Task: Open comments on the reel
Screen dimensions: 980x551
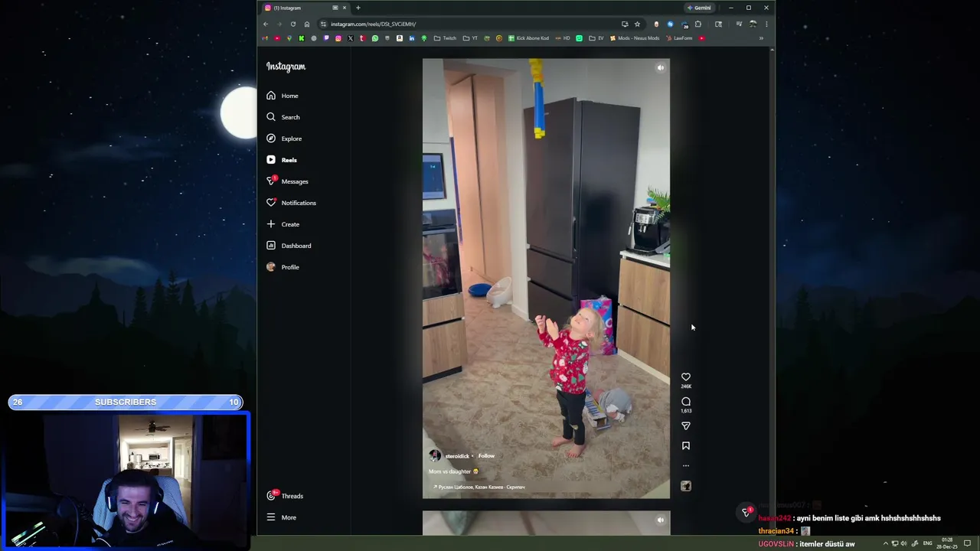Action: pos(686,402)
